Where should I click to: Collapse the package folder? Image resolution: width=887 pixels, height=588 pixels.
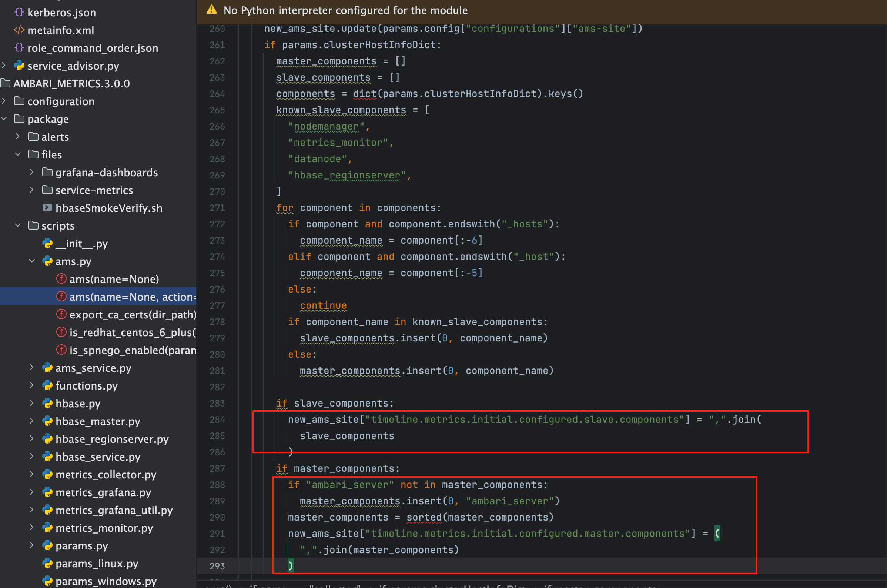[x=4, y=119]
